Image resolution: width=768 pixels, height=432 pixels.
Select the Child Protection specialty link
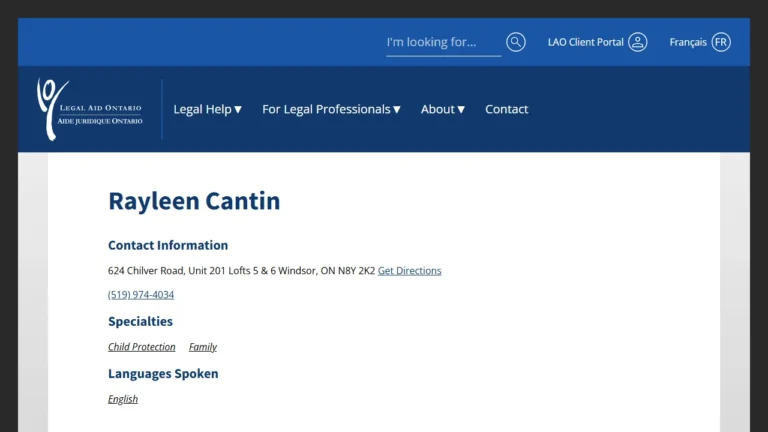tap(142, 347)
